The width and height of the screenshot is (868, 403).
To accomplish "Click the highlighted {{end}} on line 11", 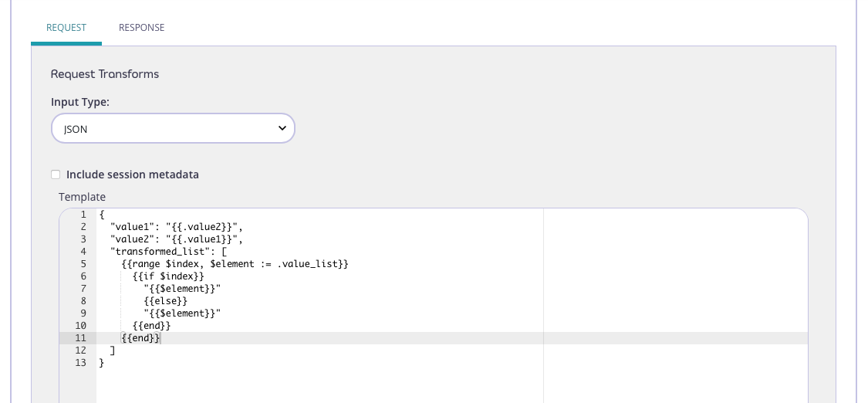I will (140, 338).
